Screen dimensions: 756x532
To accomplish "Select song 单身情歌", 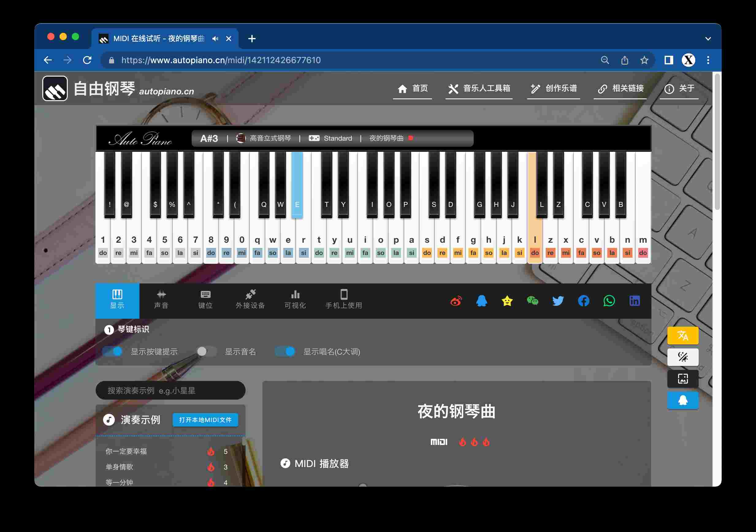I will [119, 467].
